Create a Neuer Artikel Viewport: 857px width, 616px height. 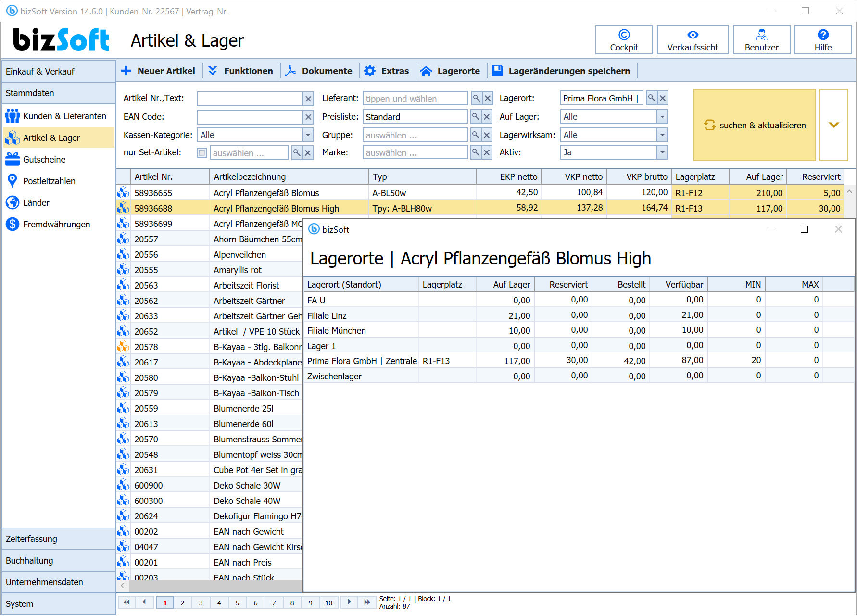pyautogui.click(x=158, y=71)
